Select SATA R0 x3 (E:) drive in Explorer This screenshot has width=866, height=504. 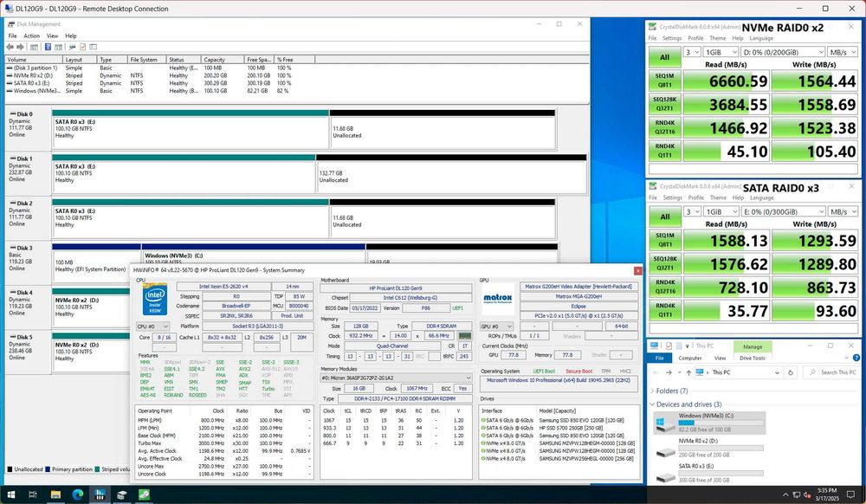tap(709, 473)
